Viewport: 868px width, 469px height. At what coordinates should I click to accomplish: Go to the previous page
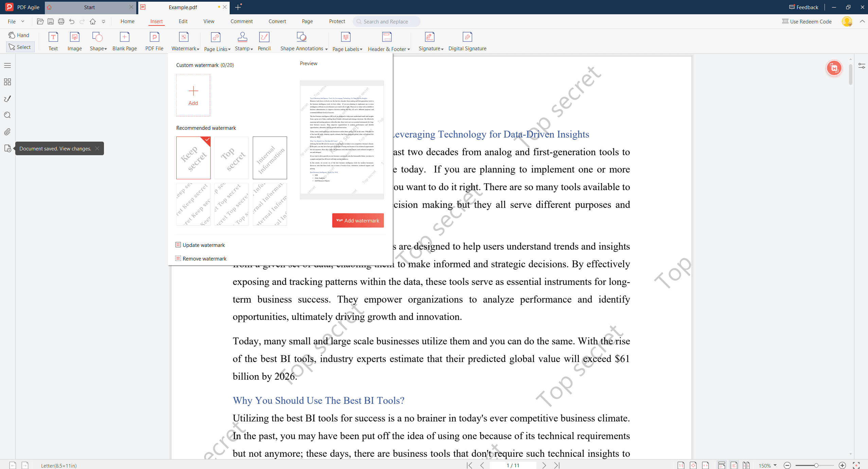pyautogui.click(x=482, y=465)
